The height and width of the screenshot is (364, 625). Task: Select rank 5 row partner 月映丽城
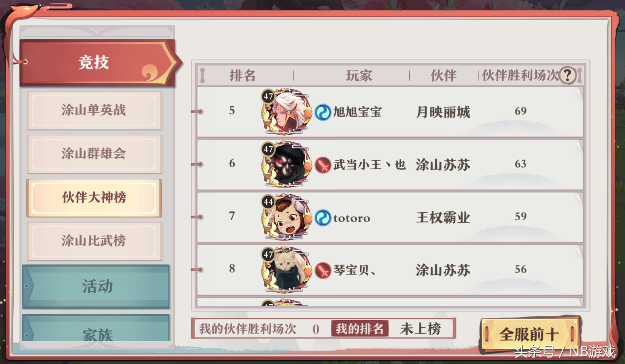click(443, 112)
